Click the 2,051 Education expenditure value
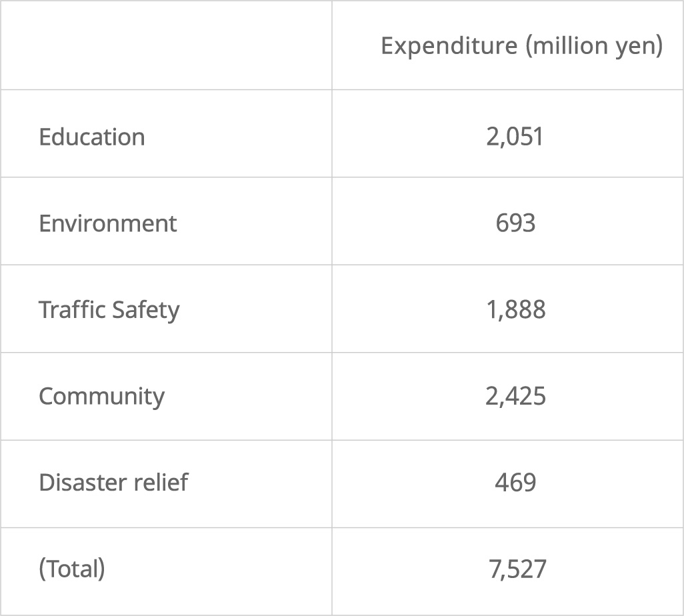 coord(515,137)
